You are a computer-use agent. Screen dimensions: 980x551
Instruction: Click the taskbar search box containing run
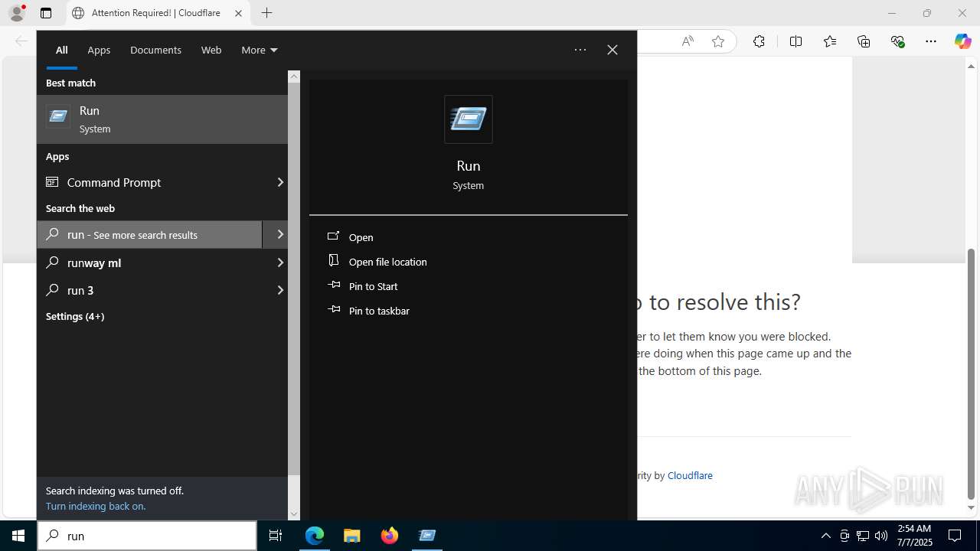coord(147,536)
